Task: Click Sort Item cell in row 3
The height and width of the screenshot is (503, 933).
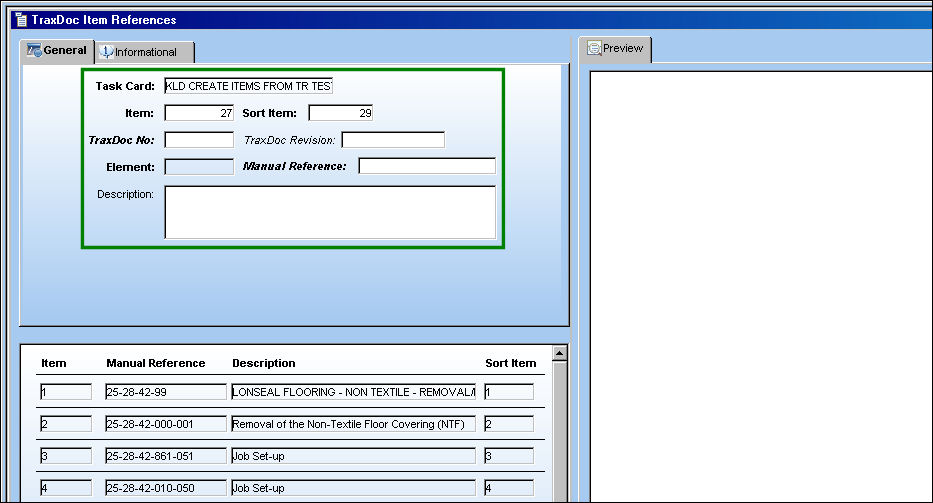Action: 509,456
